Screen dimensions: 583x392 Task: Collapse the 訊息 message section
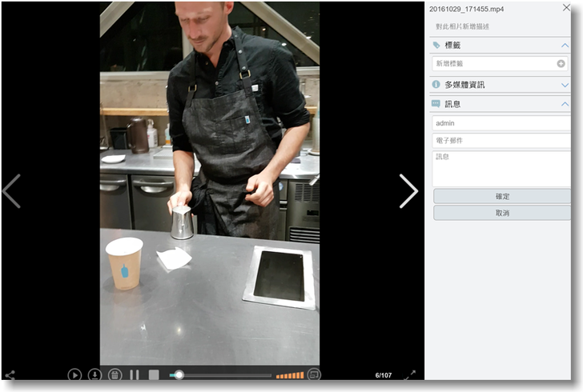pos(565,104)
